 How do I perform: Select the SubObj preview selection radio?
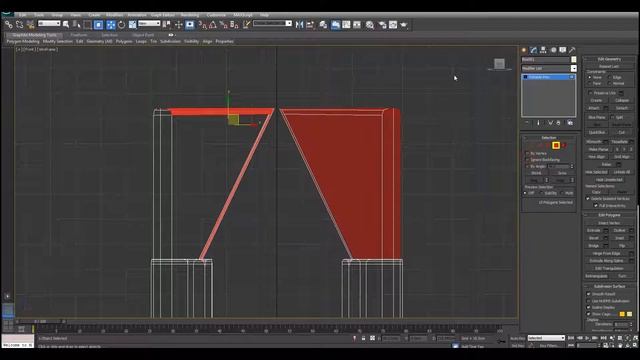pyautogui.click(x=542, y=193)
